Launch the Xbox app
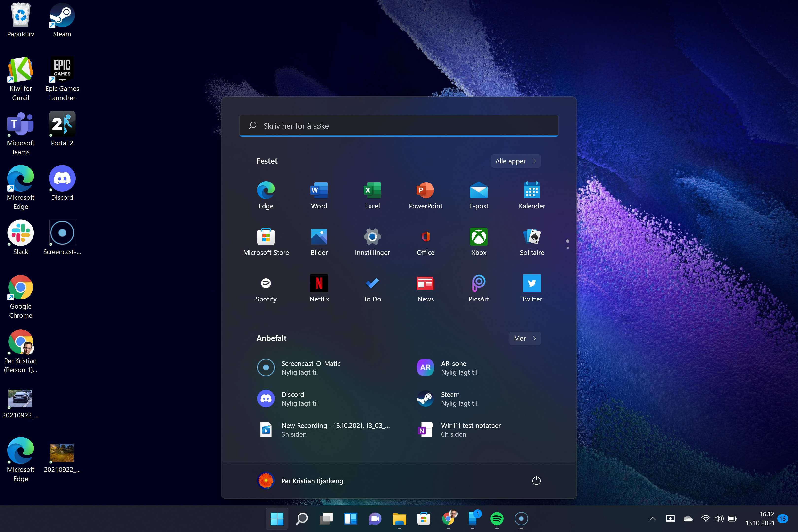 pyautogui.click(x=478, y=242)
